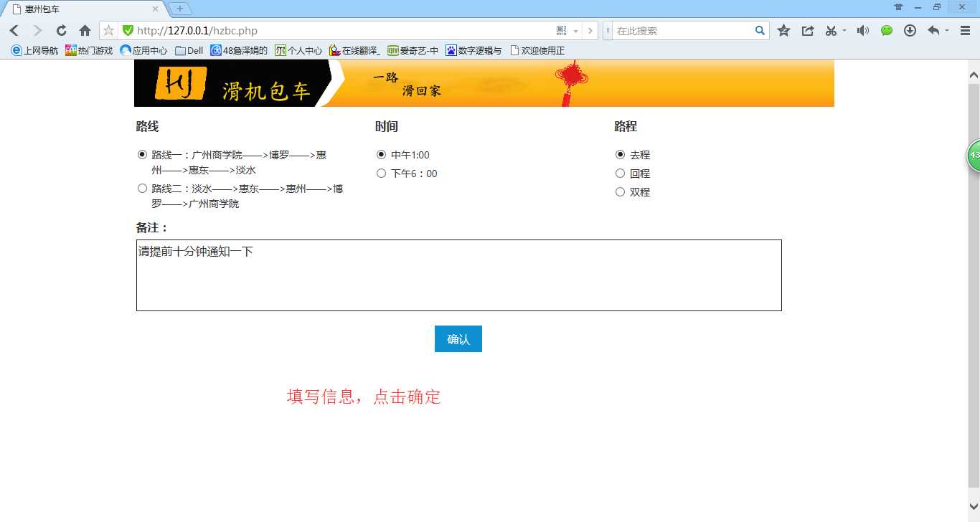The height and width of the screenshot is (522, 980).
Task: Open the 爱奇艺 bookmark
Action: click(413, 51)
